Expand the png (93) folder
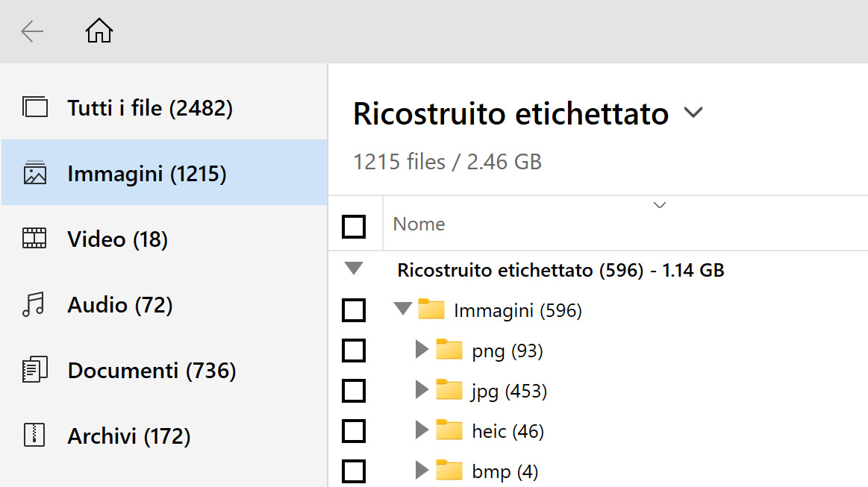Image resolution: width=868 pixels, height=487 pixels. pos(422,350)
